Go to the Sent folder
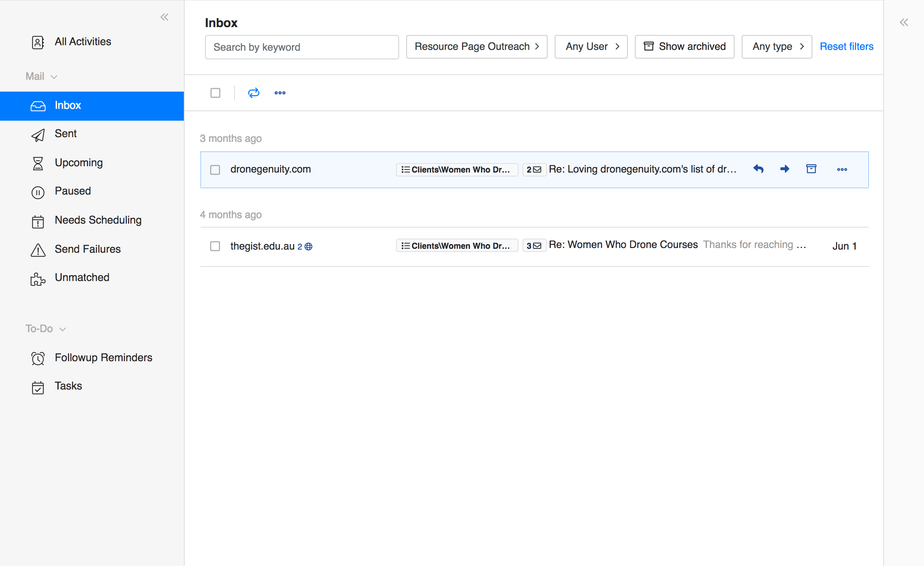Image resolution: width=924 pixels, height=566 pixels. pos(66,134)
